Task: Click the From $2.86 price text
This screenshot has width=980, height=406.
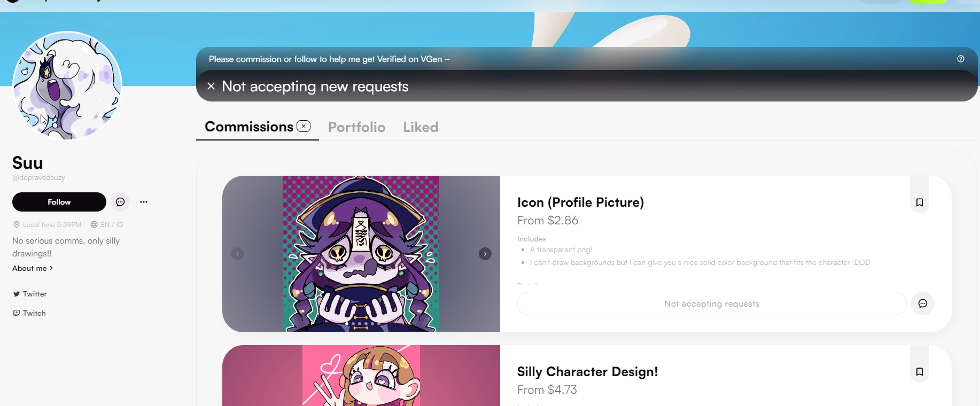Action: (x=548, y=221)
